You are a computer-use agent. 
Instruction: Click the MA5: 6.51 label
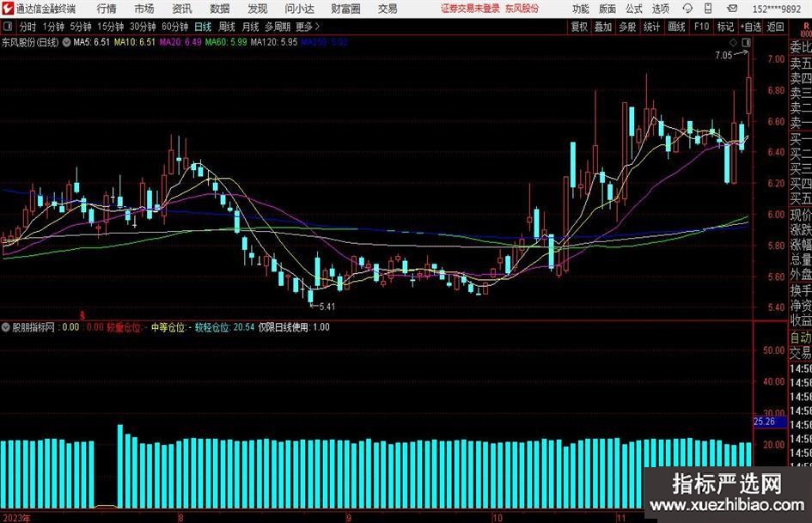(92, 42)
